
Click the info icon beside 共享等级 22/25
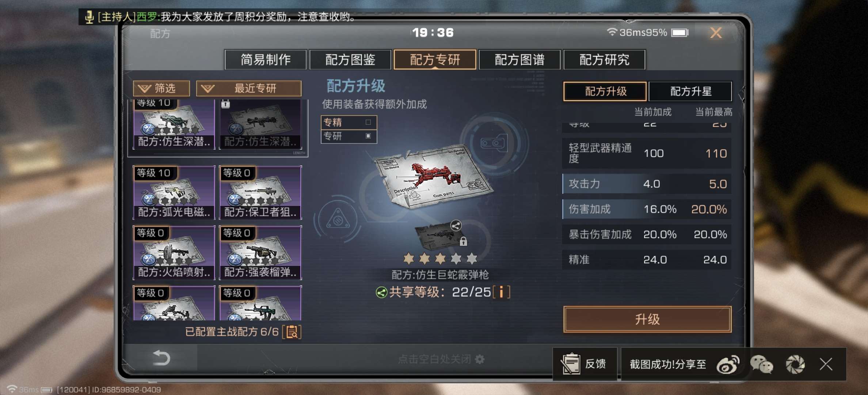(501, 292)
